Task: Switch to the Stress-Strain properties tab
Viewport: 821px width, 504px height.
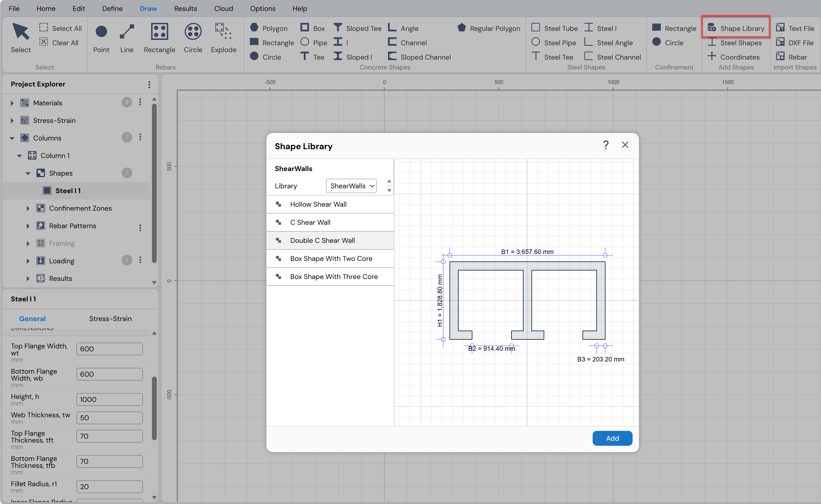Action: (110, 318)
